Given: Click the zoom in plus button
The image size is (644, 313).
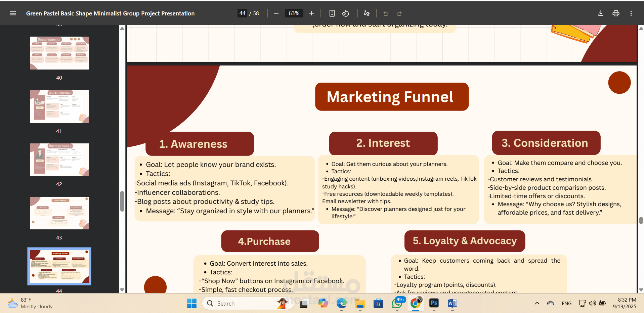Looking at the screenshot, I should click(x=311, y=13).
